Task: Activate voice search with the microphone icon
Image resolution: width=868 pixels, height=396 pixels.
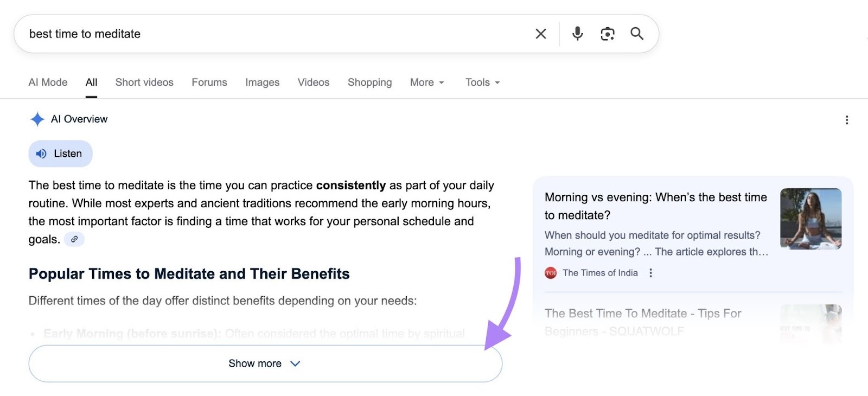Action: (577, 33)
